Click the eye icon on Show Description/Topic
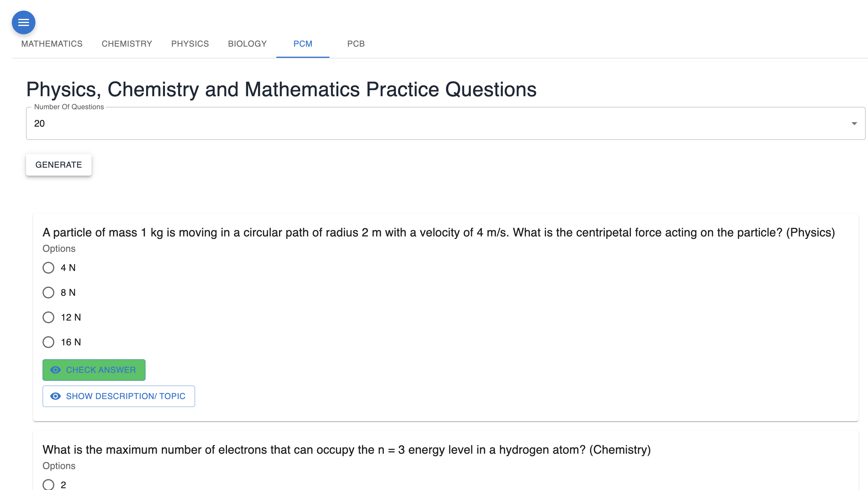This screenshot has height=490, width=868. click(x=55, y=396)
